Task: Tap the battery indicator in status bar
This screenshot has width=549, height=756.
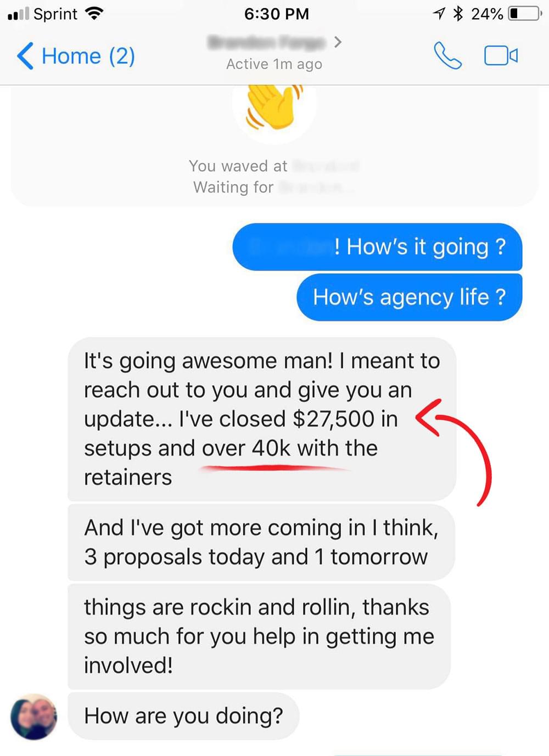Action: (x=524, y=13)
